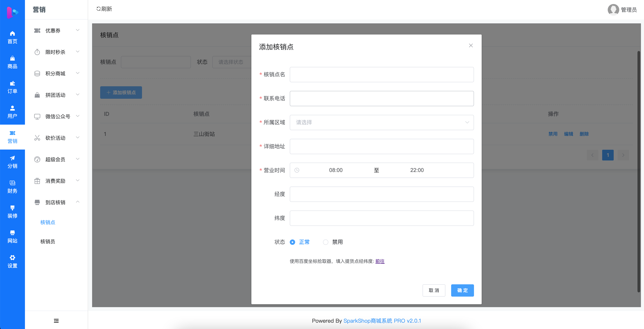Open the 设置 settings section
Screen dimensions: 644x329
[12, 262]
